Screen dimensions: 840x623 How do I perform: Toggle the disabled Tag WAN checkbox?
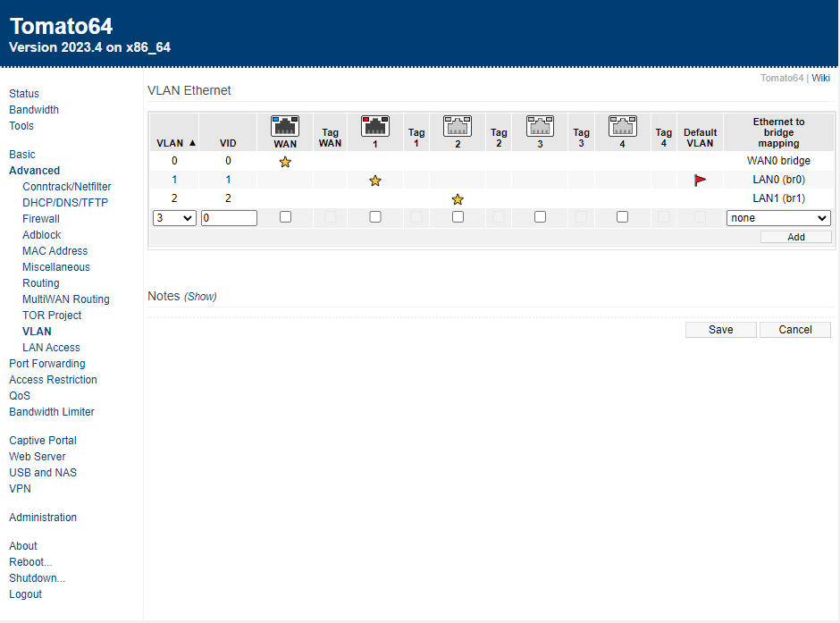(x=331, y=217)
